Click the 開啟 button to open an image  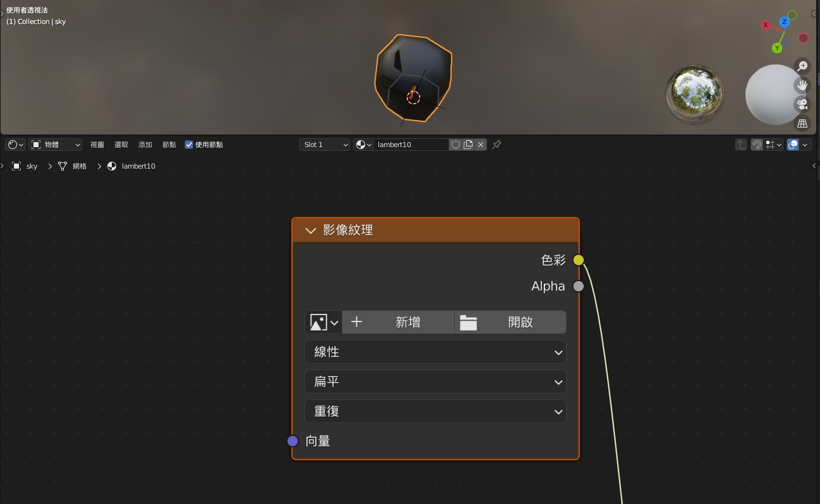coord(510,322)
